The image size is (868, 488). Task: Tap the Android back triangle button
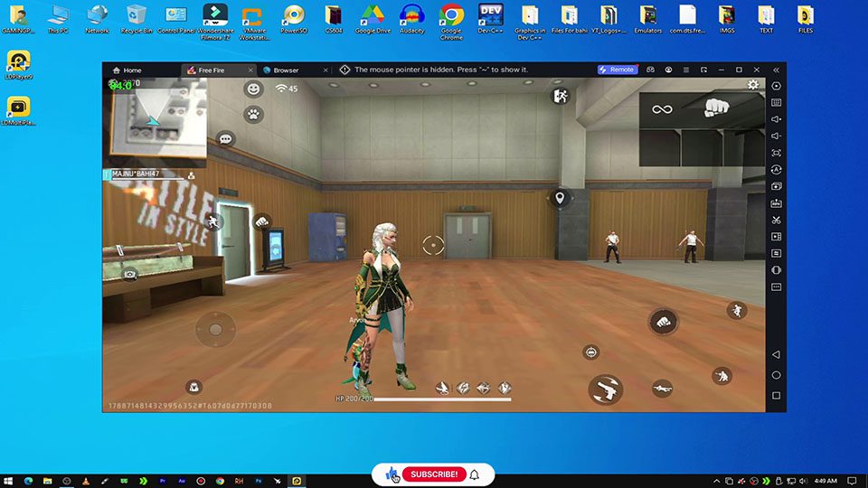pos(776,354)
